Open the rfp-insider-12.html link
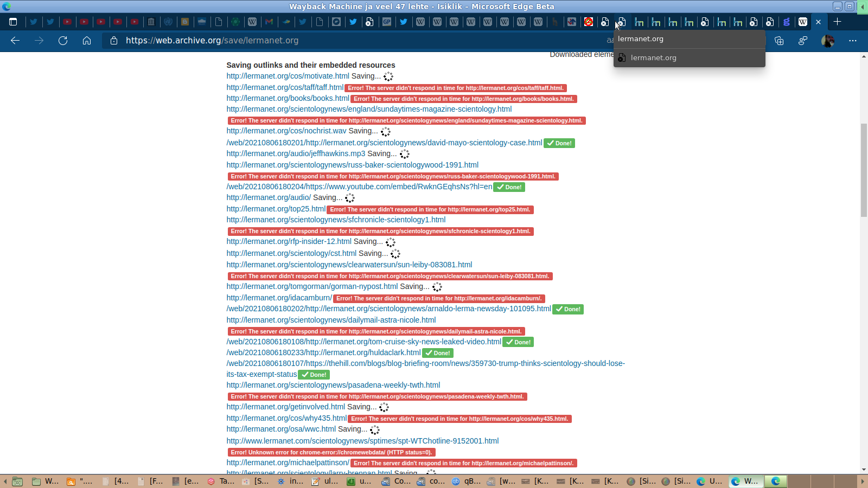The image size is (868, 488). click(x=289, y=241)
